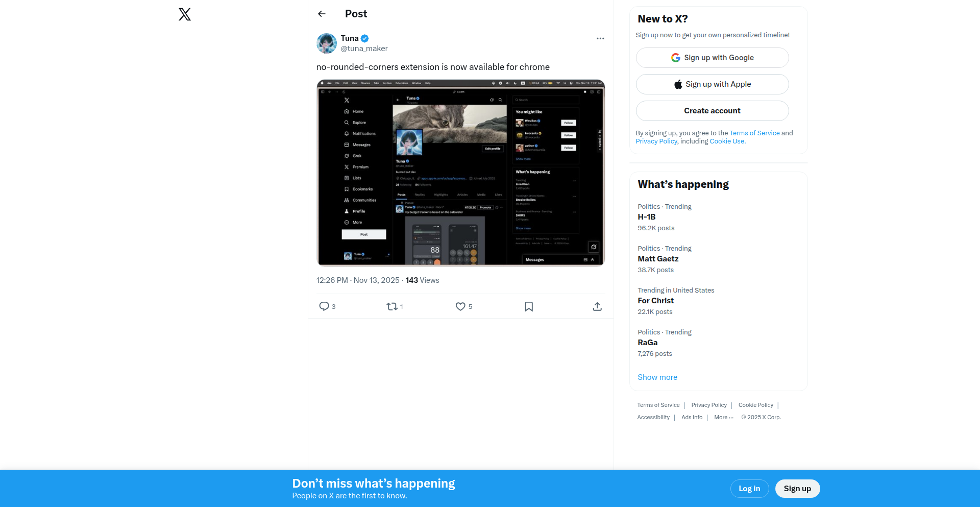Sign up with Google
Screen dimensions: 980x507
713,58
